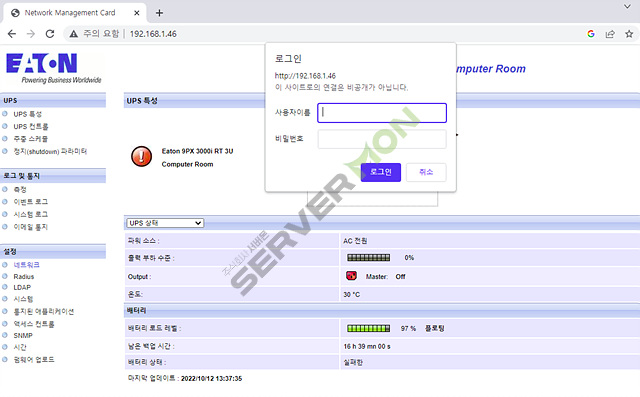Click bullet icon beside 네트워크
Screen dimensions: 640x397
tap(5, 264)
